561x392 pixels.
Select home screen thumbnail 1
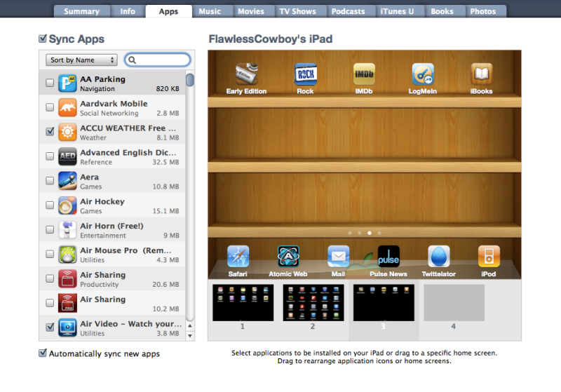click(243, 302)
